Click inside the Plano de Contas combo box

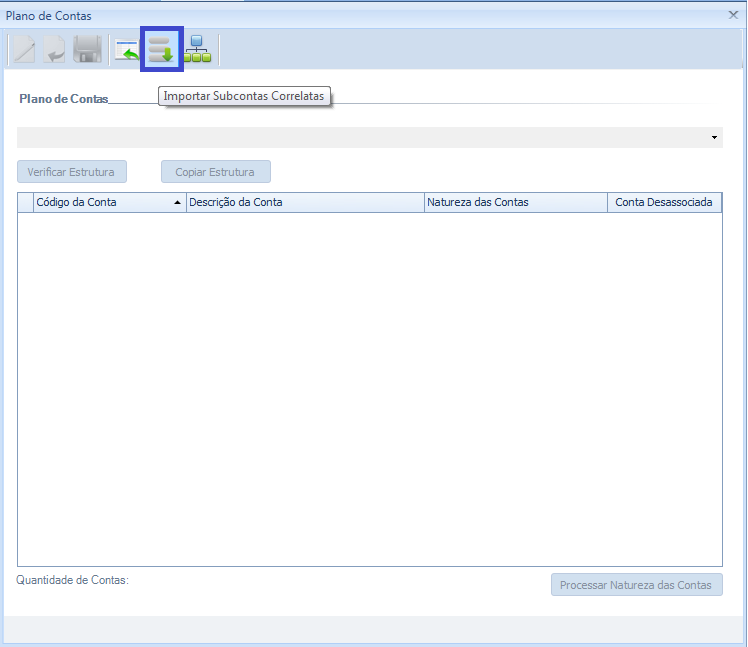(x=360, y=137)
